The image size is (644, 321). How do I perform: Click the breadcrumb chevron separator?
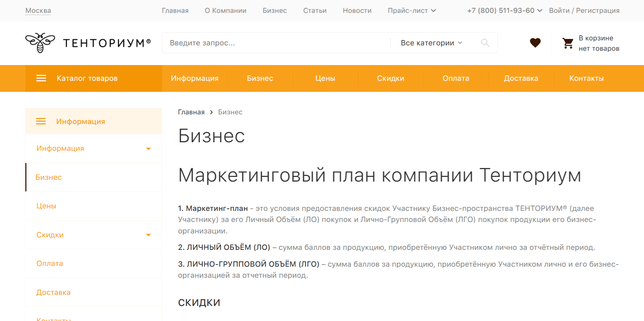point(211,112)
